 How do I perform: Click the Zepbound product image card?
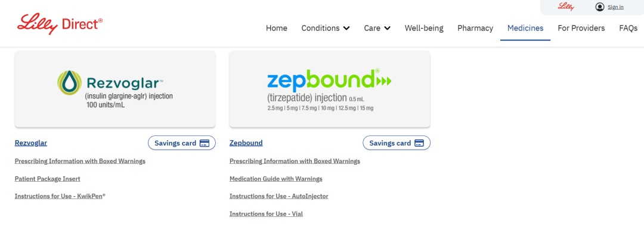tap(330, 89)
